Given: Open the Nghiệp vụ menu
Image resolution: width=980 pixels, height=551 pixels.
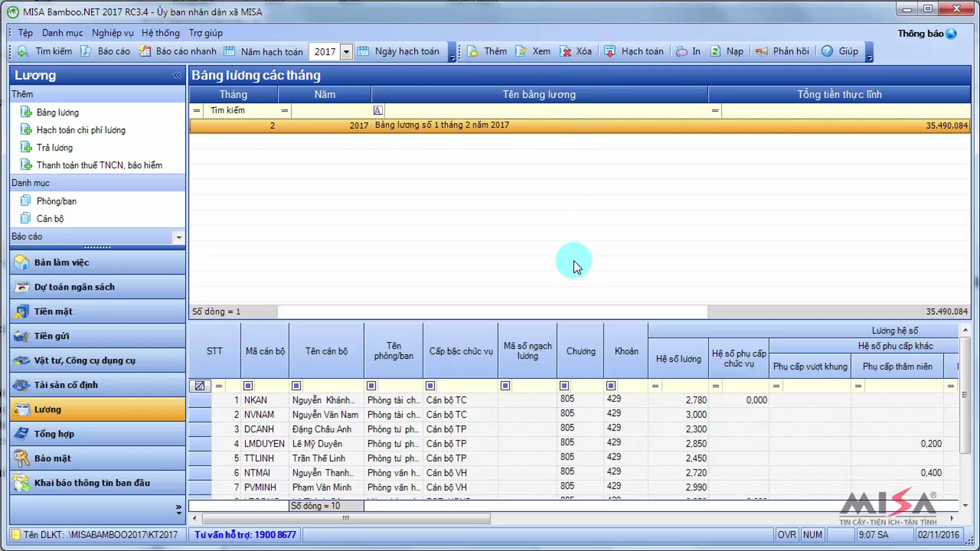Looking at the screenshot, I should [x=112, y=33].
